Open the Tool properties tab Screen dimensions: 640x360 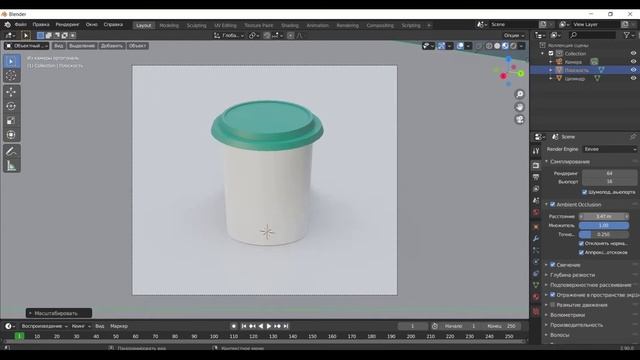tap(536, 151)
